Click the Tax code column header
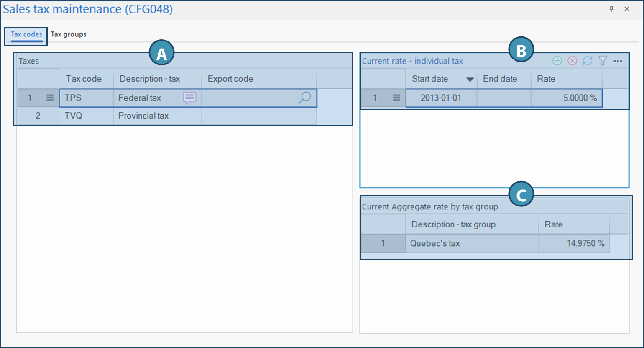This screenshot has height=348, width=644. tap(86, 79)
